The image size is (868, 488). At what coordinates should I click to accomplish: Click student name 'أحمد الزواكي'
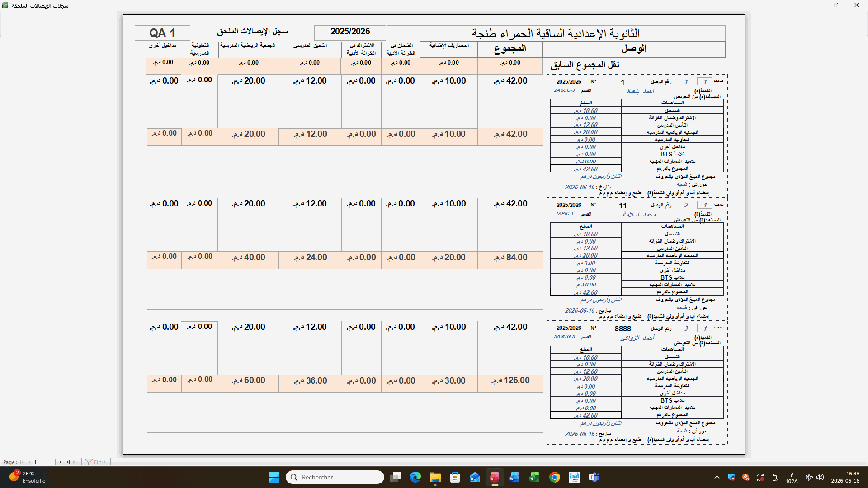coord(637,338)
